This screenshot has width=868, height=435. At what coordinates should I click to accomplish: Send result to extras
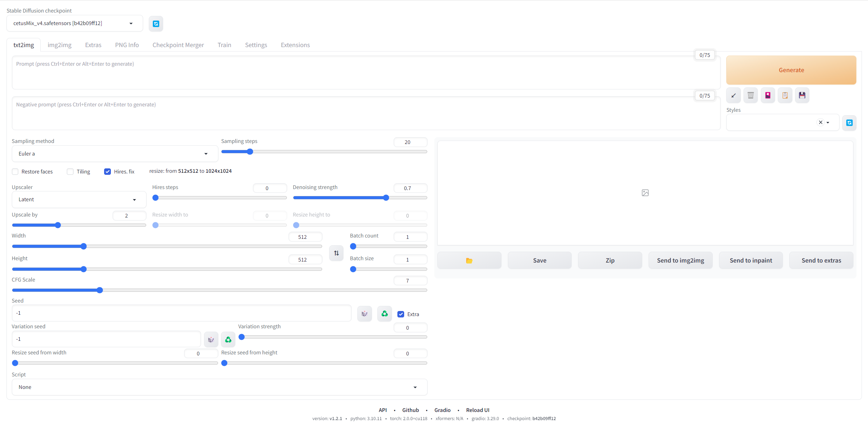(821, 261)
